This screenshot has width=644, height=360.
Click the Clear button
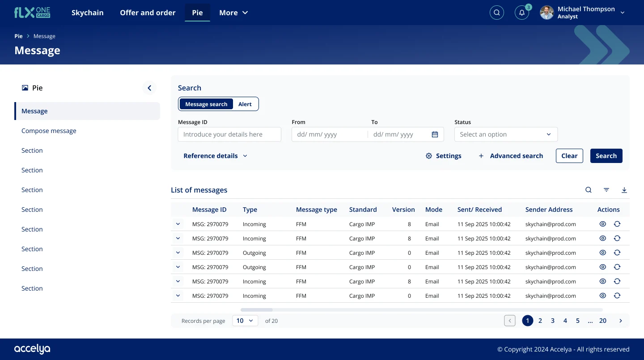[x=569, y=156]
